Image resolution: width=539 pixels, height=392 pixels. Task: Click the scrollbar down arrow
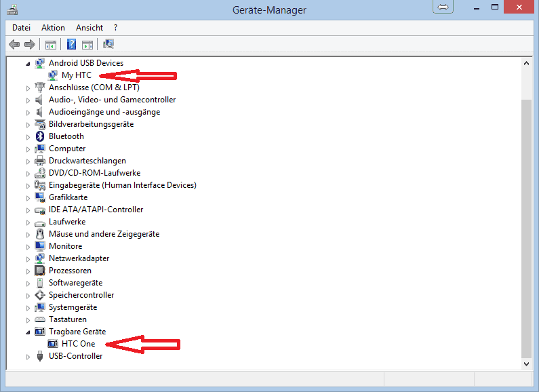[526, 364]
